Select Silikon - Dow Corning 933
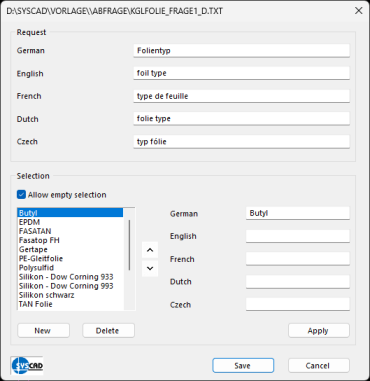 coord(70,277)
